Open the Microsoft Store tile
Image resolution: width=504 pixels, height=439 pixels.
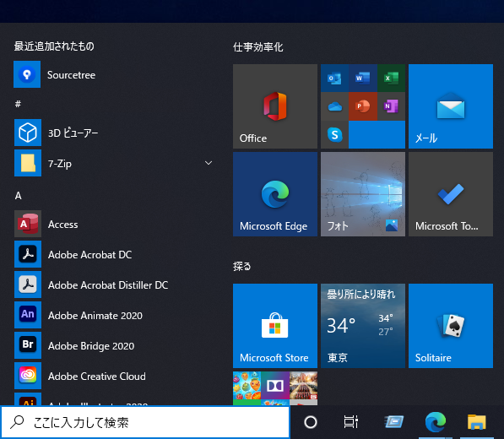[275, 326]
